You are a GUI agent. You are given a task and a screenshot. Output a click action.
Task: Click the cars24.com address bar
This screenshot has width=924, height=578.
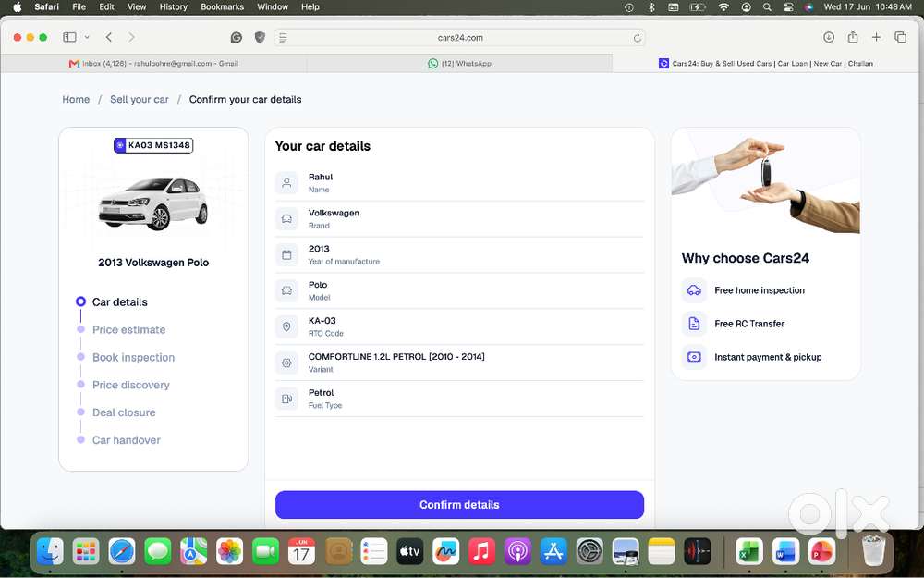pyautogui.click(x=459, y=38)
